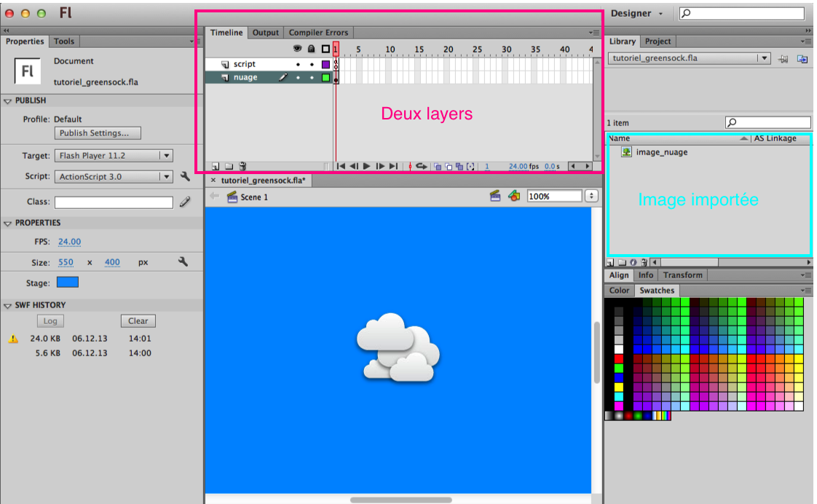Switch to the Output tab
The image size is (817, 504).
coord(266,32)
